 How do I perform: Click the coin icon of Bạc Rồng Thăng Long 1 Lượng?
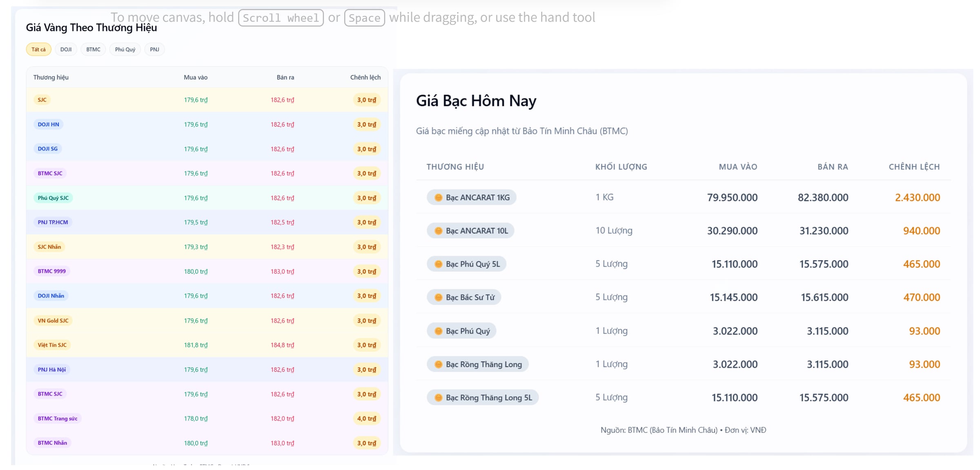[x=438, y=364]
